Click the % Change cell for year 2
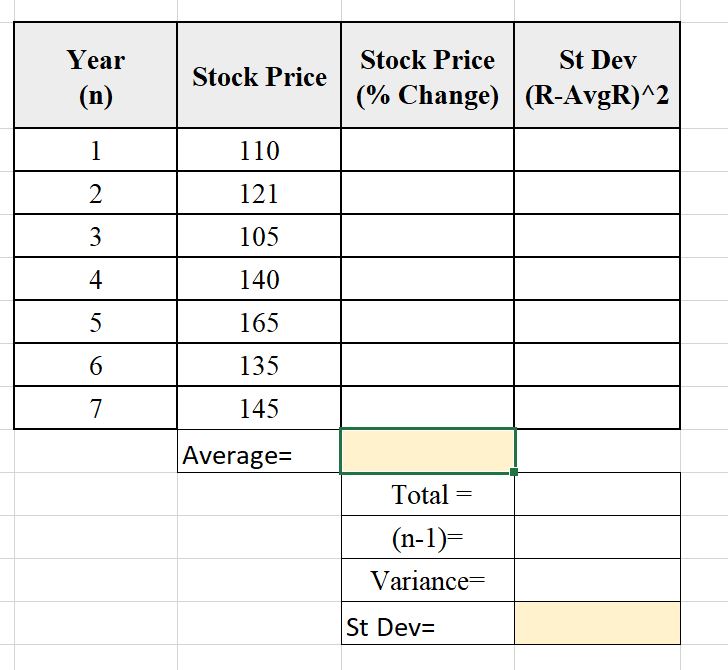The height and width of the screenshot is (670, 728). [x=428, y=193]
